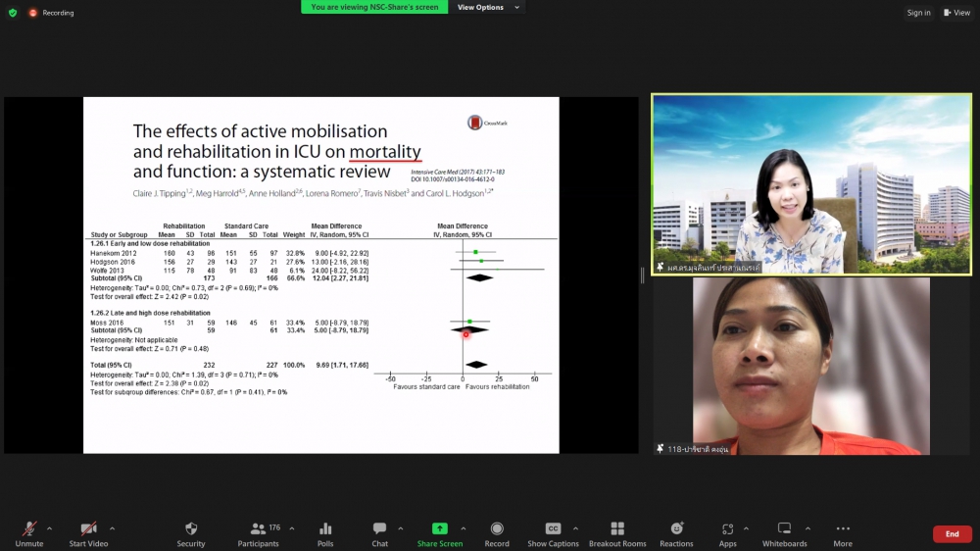Open the Whiteboards icon

pos(784,529)
